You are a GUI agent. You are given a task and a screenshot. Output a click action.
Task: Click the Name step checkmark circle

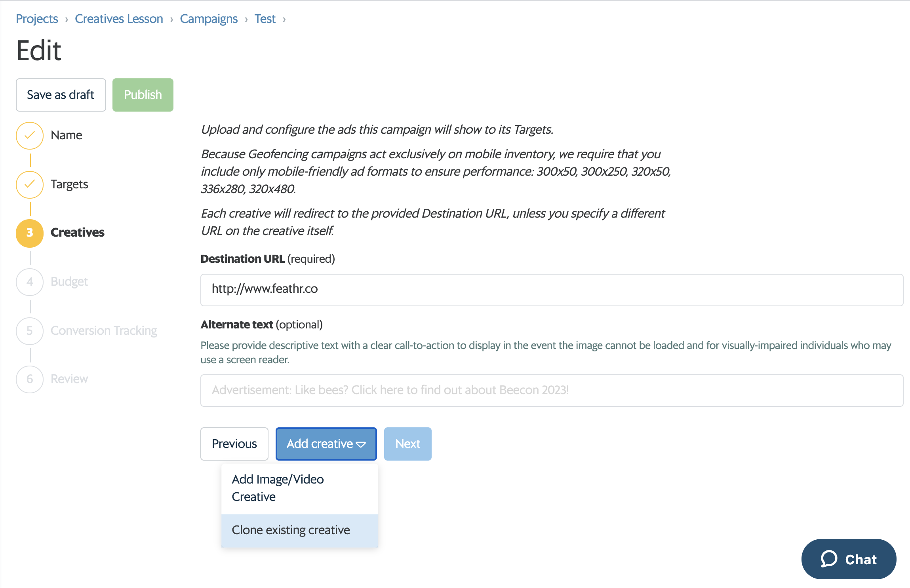click(x=30, y=135)
